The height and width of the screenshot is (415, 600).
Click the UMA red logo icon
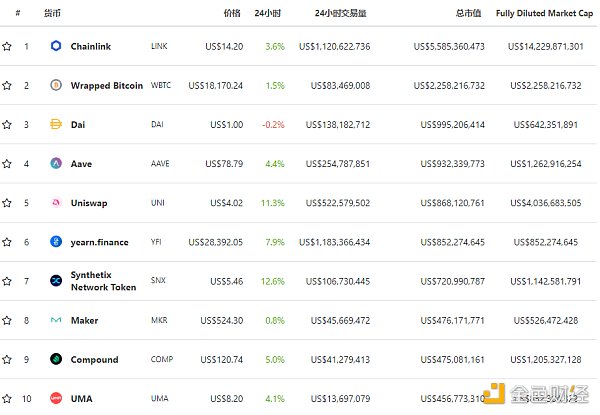click(x=56, y=399)
